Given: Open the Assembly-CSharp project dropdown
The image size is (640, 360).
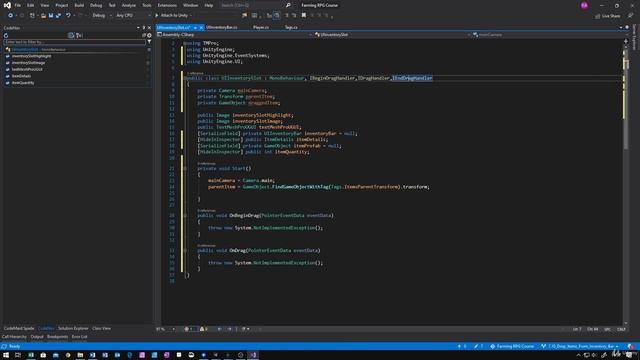Looking at the screenshot, I should [x=234, y=35].
